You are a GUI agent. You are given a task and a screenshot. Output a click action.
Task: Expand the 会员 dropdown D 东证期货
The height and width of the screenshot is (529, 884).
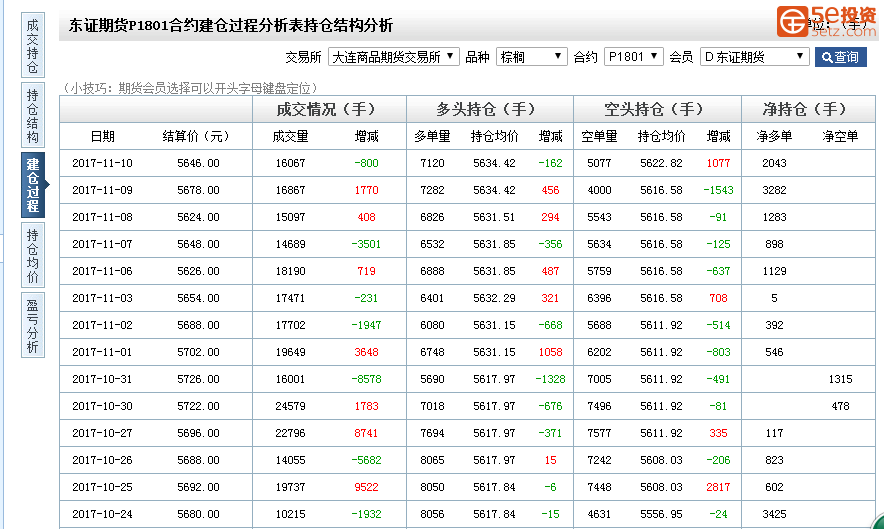[x=754, y=56]
